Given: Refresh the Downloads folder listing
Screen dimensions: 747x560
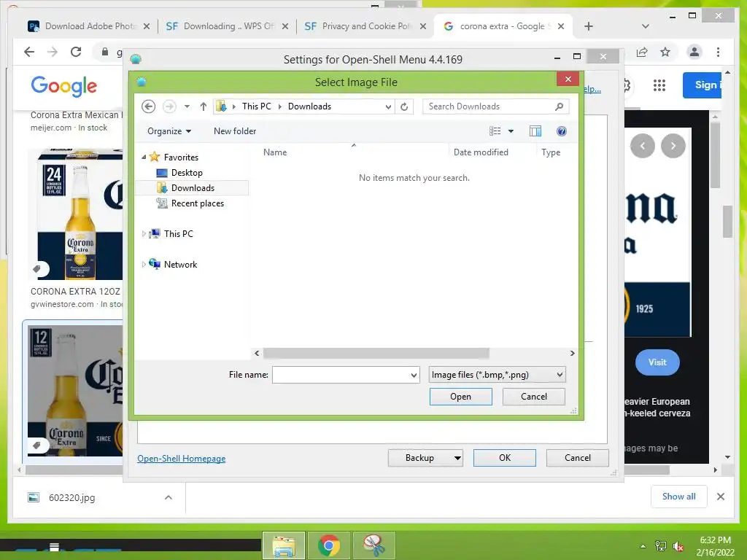Looking at the screenshot, I should 404,106.
